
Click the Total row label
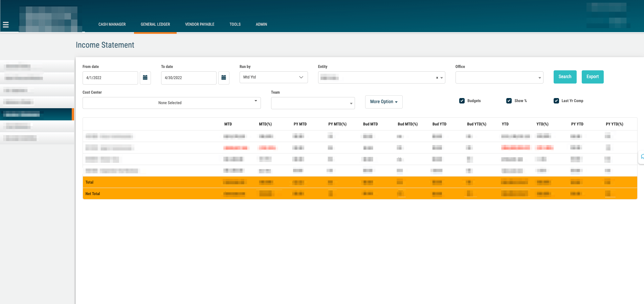click(89, 182)
